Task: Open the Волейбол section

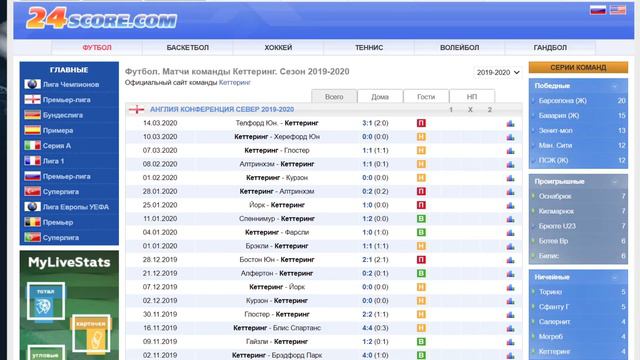Action: [460, 48]
